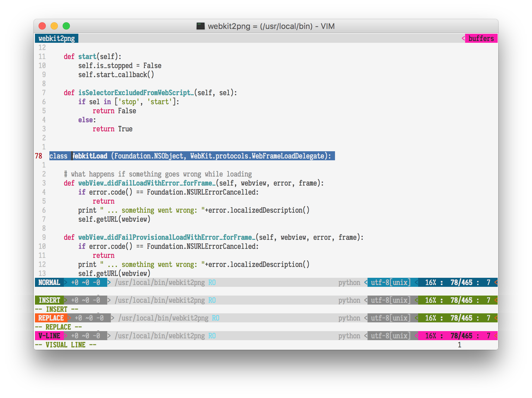This screenshot has width=532, height=398.
Task: Click the window title 'webkit2png = (/usr/local/bin) - VIM'
Action: (271, 26)
